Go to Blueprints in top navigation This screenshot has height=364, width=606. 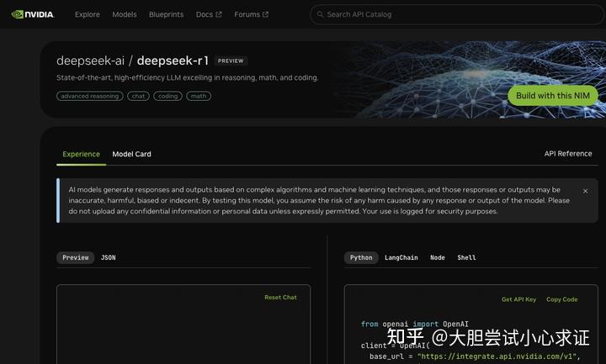(166, 14)
